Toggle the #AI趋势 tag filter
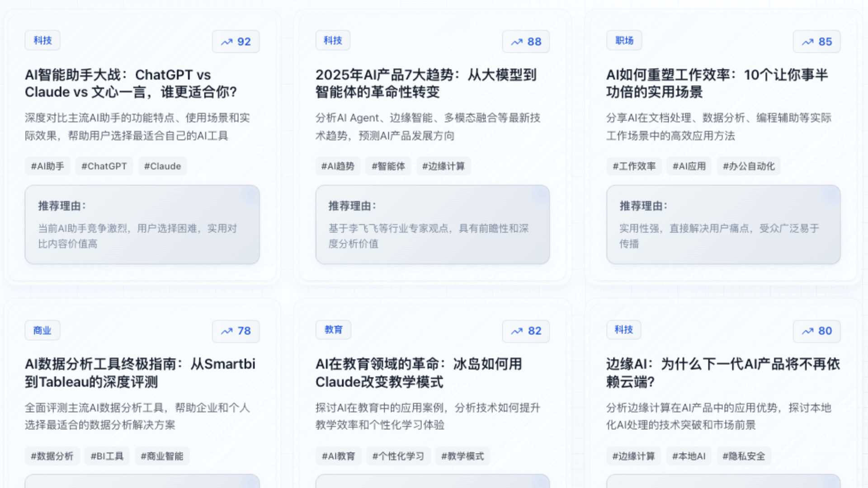 click(x=338, y=166)
